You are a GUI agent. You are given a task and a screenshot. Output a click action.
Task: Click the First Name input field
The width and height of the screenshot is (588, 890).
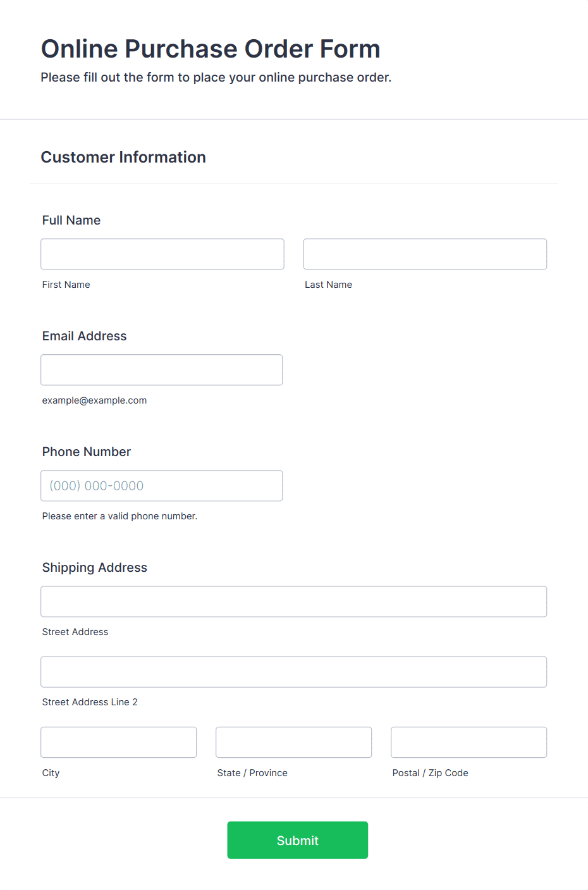click(x=162, y=254)
